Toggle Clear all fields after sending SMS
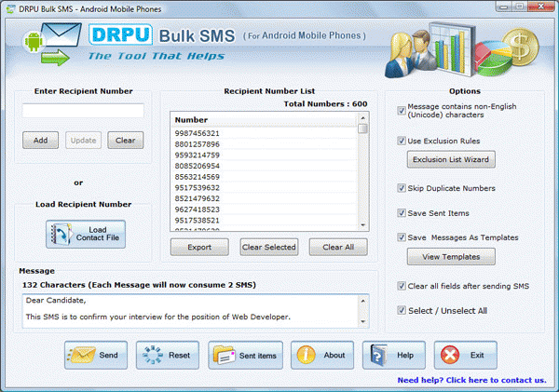The width and height of the screenshot is (559, 392). tap(402, 286)
